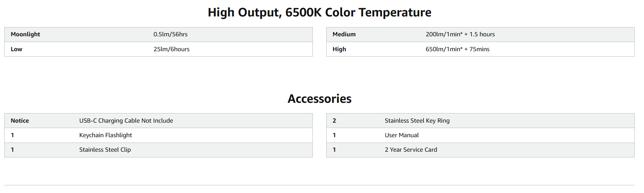
Task: Select the Low mode label
Action: pyautogui.click(x=16, y=49)
